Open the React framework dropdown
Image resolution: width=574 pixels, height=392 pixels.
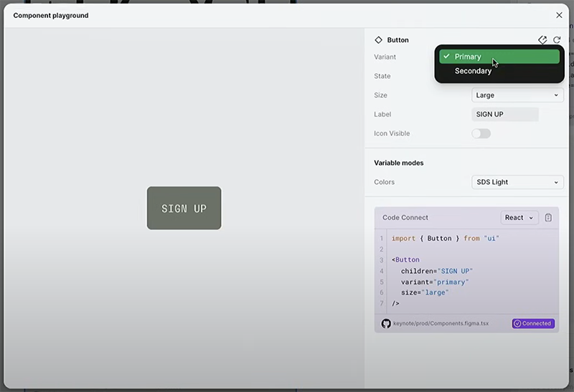(519, 218)
